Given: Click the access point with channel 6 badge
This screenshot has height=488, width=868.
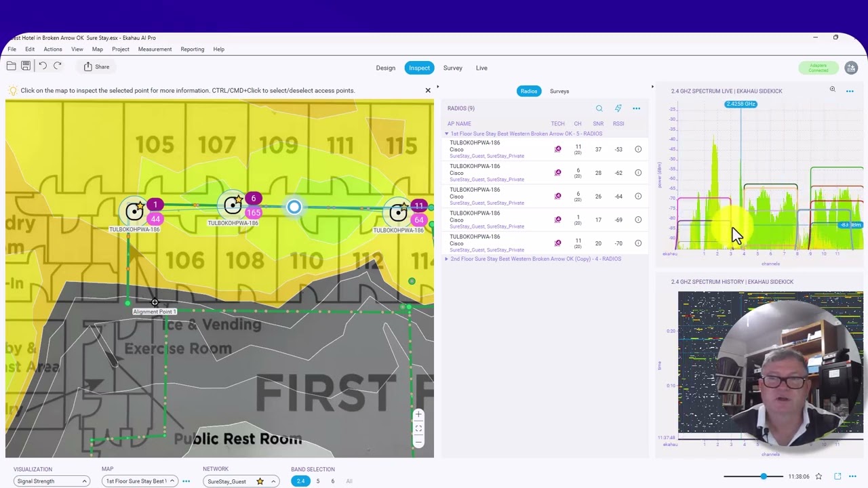Looking at the screenshot, I should click(x=233, y=205).
